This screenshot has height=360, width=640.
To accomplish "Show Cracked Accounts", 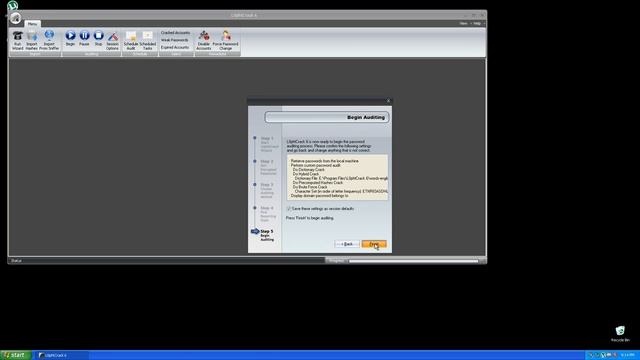I will click(x=175, y=33).
